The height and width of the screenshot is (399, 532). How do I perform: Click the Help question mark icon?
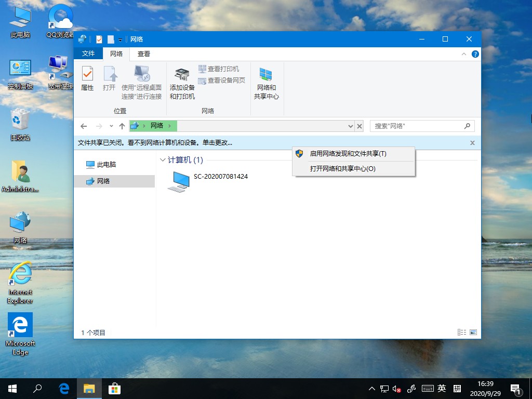(x=475, y=54)
